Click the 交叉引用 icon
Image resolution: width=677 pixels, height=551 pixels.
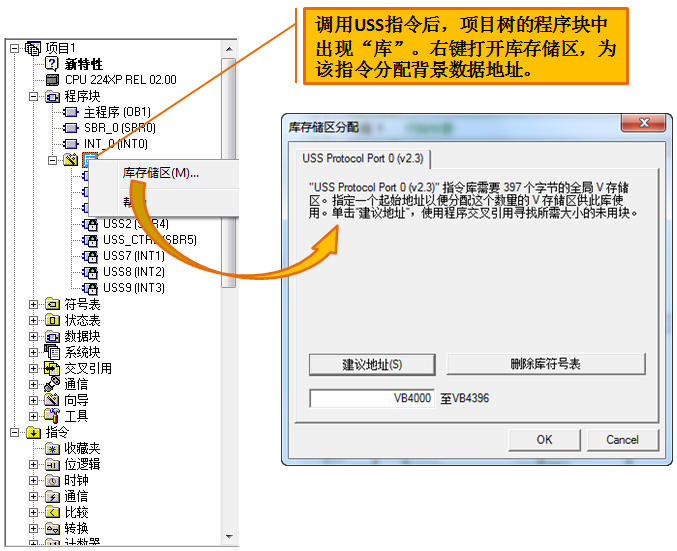coord(52,368)
